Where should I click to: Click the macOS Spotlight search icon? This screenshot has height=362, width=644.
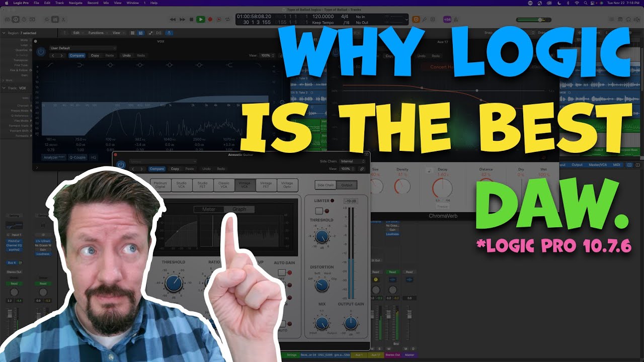[585, 3]
